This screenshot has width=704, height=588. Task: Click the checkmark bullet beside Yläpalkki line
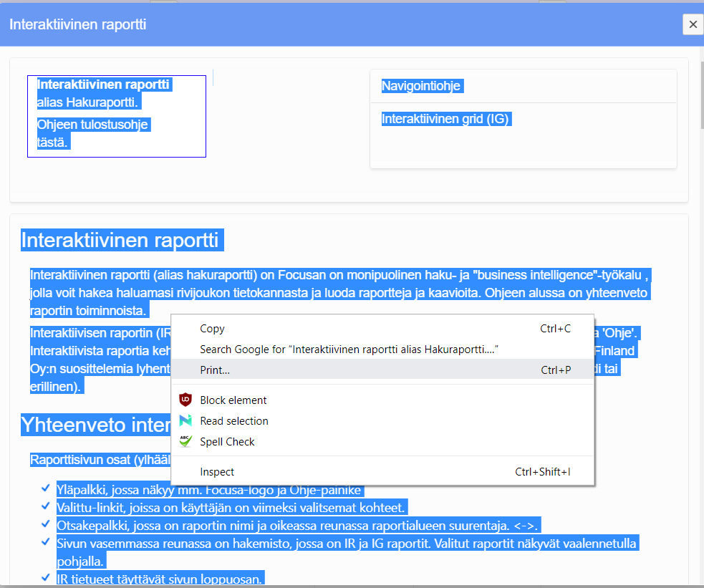(x=45, y=490)
